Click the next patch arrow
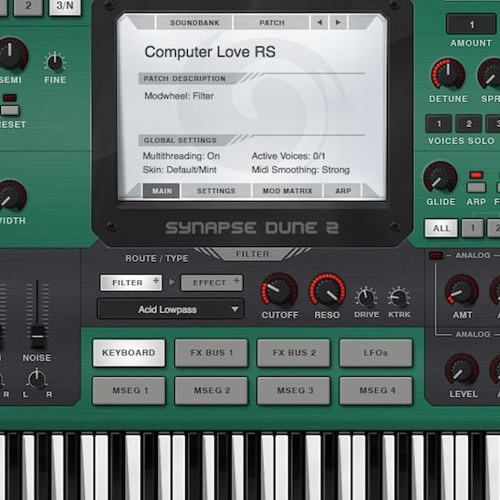Image resolution: width=500 pixels, height=500 pixels. click(338, 23)
